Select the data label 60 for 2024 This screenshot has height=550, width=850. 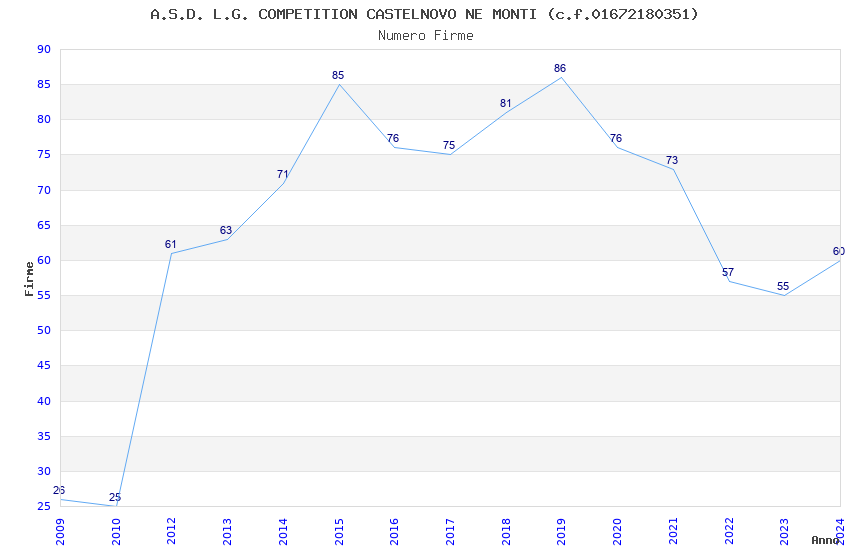(839, 251)
